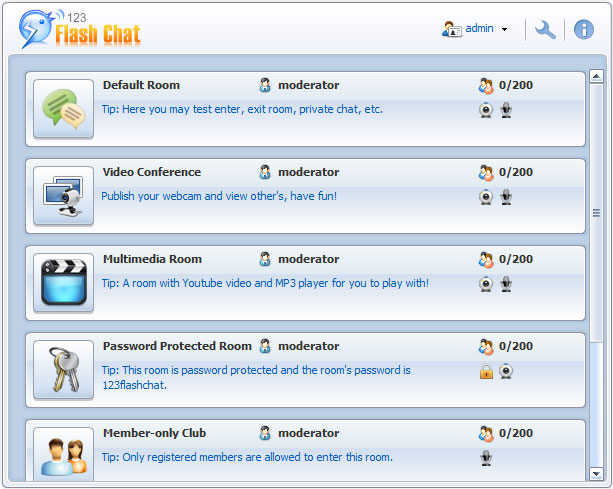Click scrollbar down arrow

(x=596, y=473)
